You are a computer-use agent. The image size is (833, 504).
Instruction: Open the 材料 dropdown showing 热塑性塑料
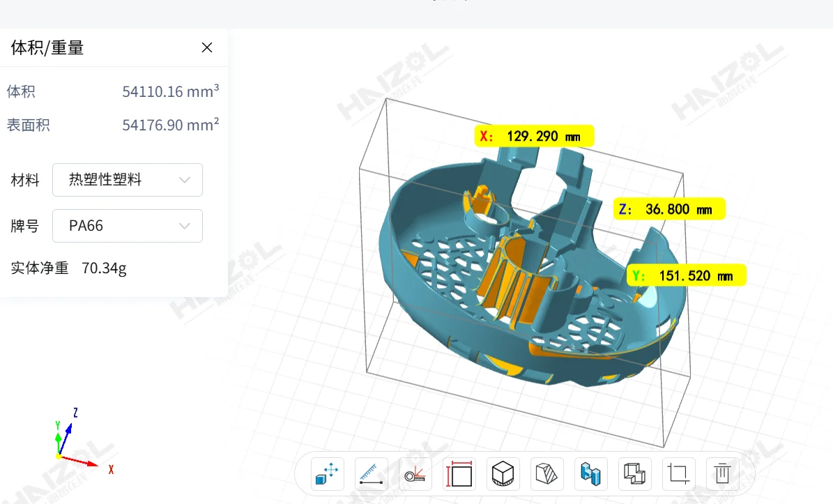point(128,180)
